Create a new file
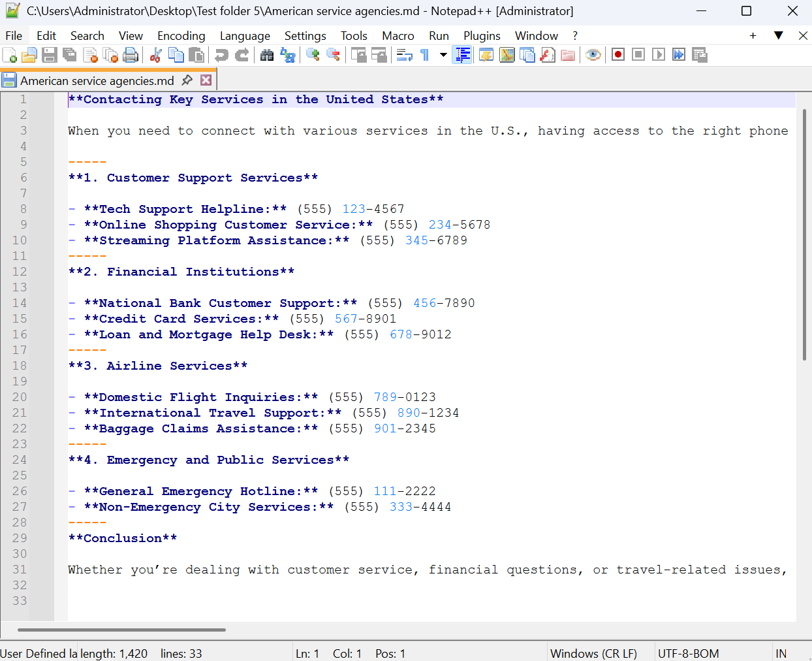Image resolution: width=812 pixels, height=661 pixels. [x=9, y=55]
